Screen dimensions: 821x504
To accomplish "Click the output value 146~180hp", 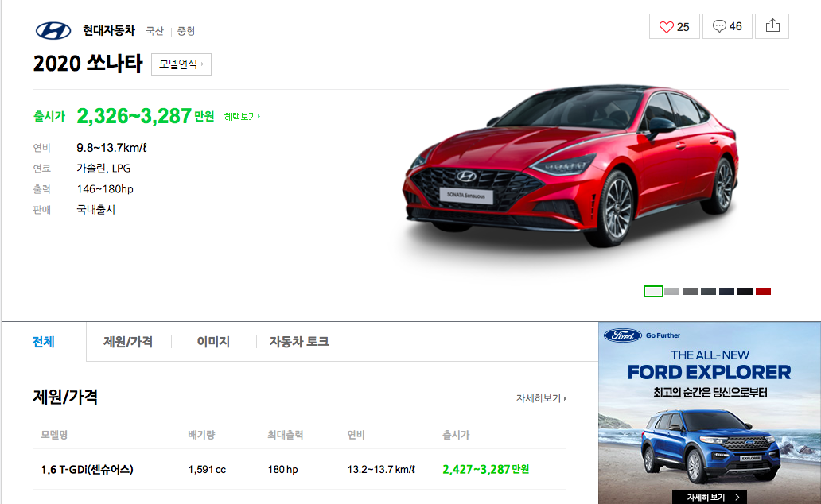I will (x=105, y=189).
